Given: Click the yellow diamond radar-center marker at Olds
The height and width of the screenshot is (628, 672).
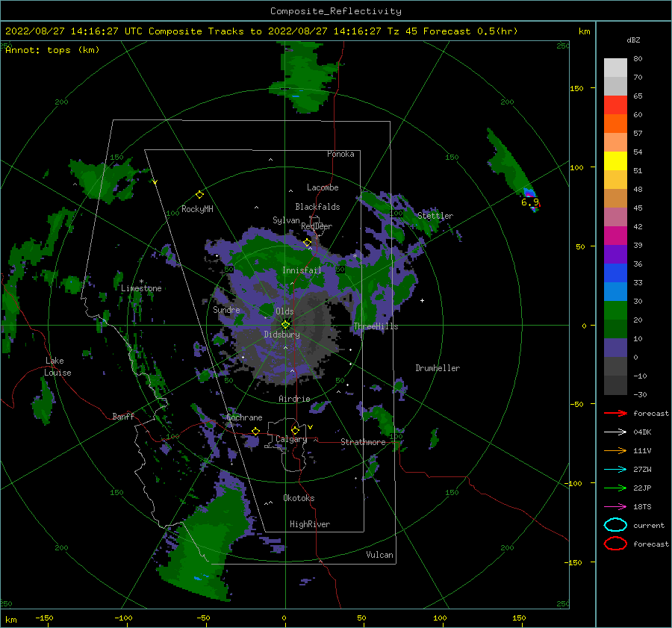Looking at the screenshot, I should [285, 325].
